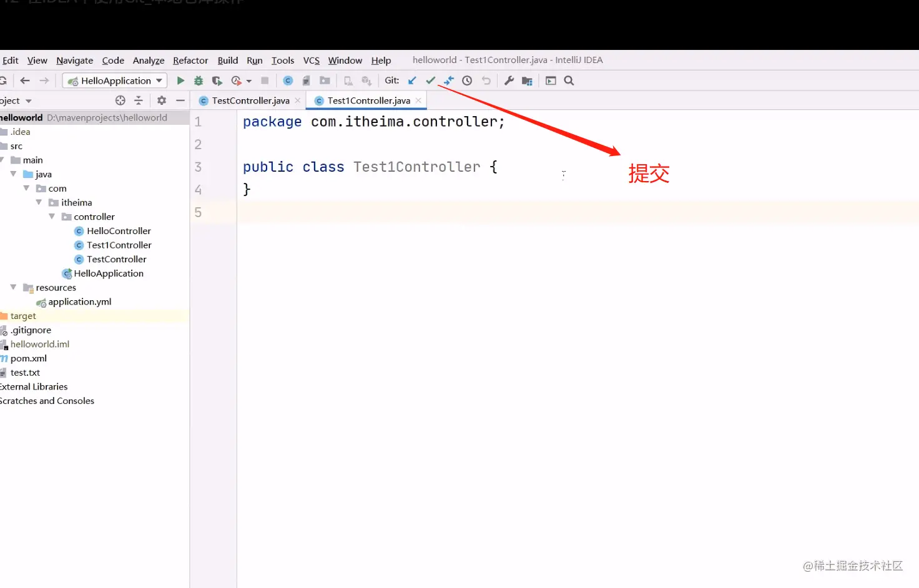Collapse the resources folder node
Screen dimensions: 919x588
point(13,287)
